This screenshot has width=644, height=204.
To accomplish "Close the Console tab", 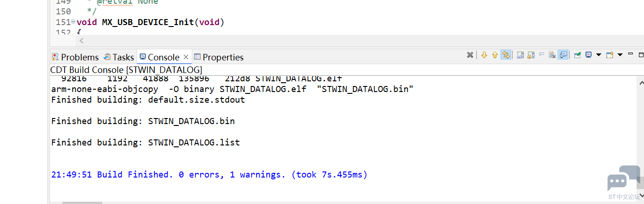I will tap(186, 57).
